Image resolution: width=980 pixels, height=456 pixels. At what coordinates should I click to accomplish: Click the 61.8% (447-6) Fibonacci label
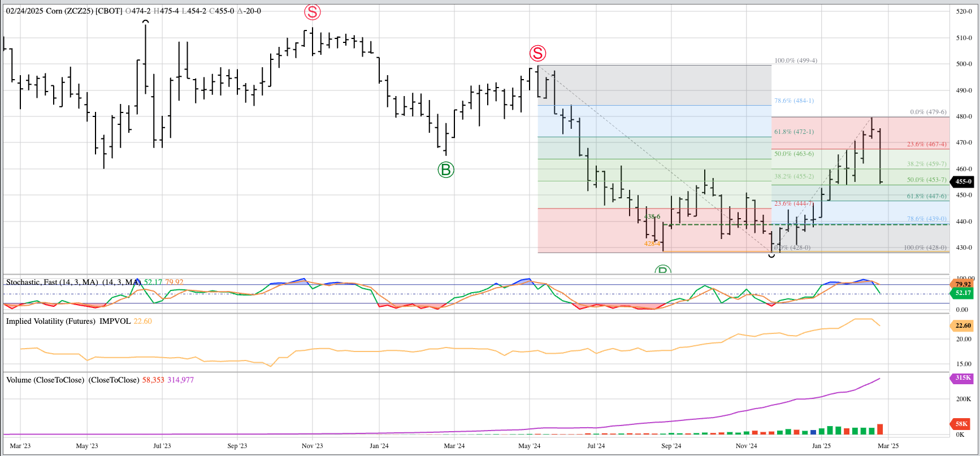[926, 196]
